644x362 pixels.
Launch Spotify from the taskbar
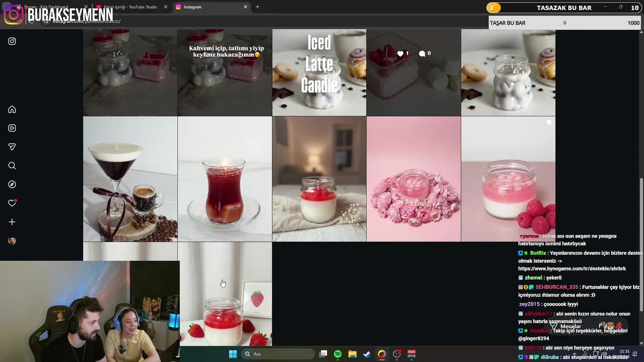[x=338, y=354]
